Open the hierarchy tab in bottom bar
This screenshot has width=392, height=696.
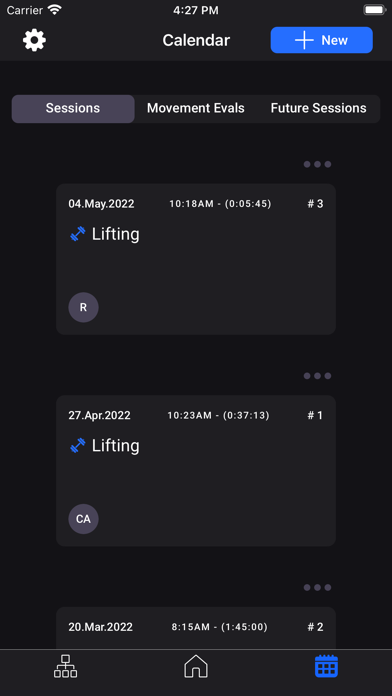pyautogui.click(x=65, y=666)
